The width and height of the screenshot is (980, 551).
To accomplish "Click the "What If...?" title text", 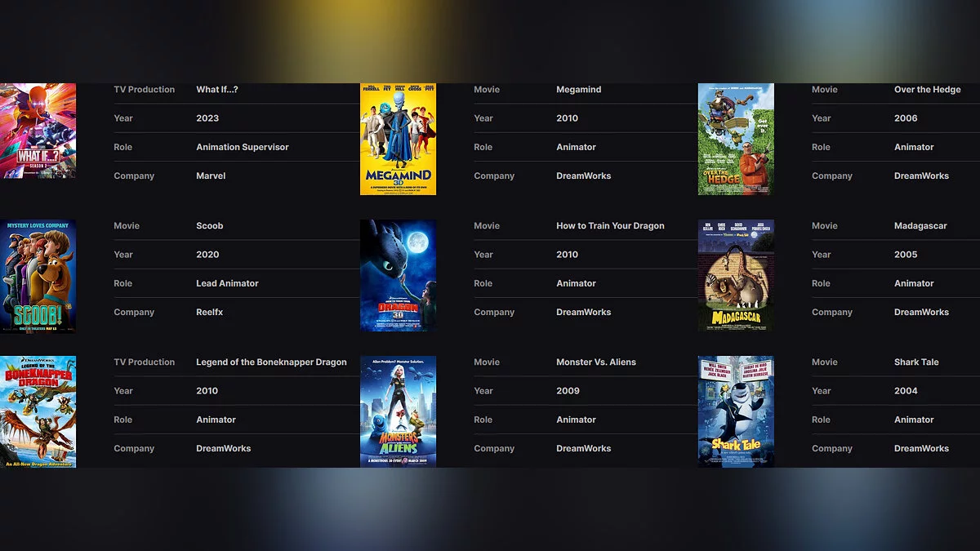I will point(217,90).
